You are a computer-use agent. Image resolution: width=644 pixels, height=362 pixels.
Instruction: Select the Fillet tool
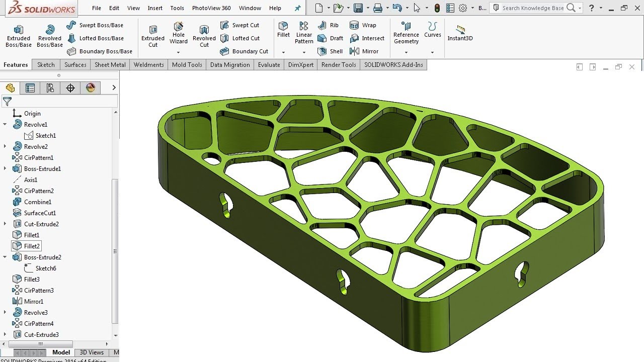[283, 30]
